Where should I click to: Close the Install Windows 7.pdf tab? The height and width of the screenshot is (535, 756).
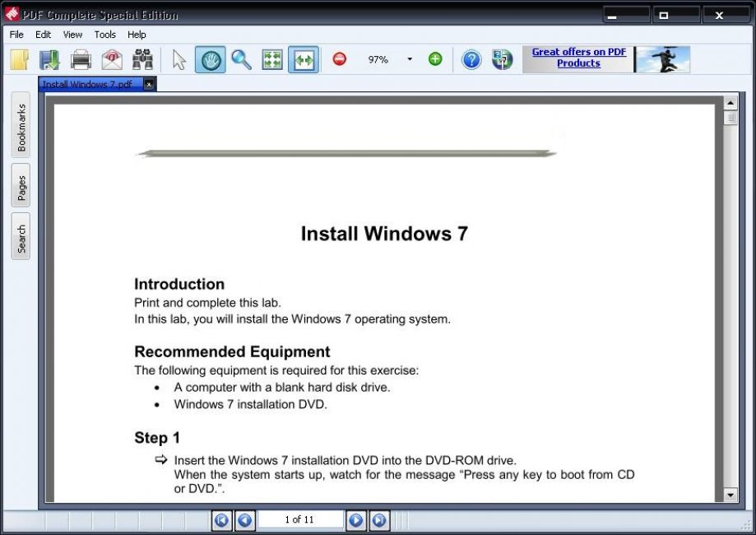[149, 85]
